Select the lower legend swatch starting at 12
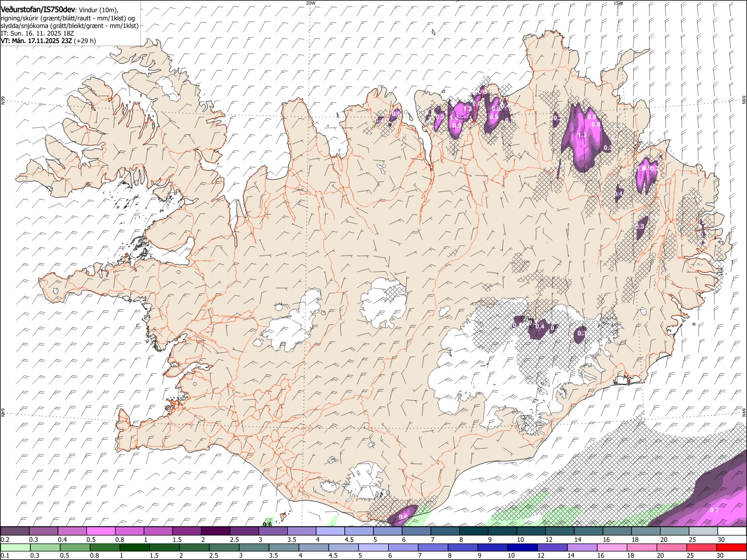This screenshot has height=560, width=747. [x=551, y=547]
